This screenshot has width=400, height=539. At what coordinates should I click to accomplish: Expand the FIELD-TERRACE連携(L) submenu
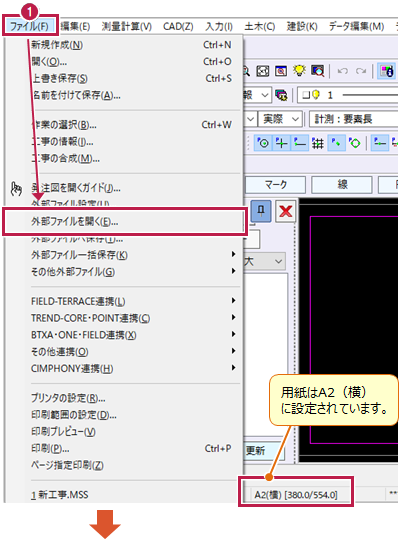(233, 301)
